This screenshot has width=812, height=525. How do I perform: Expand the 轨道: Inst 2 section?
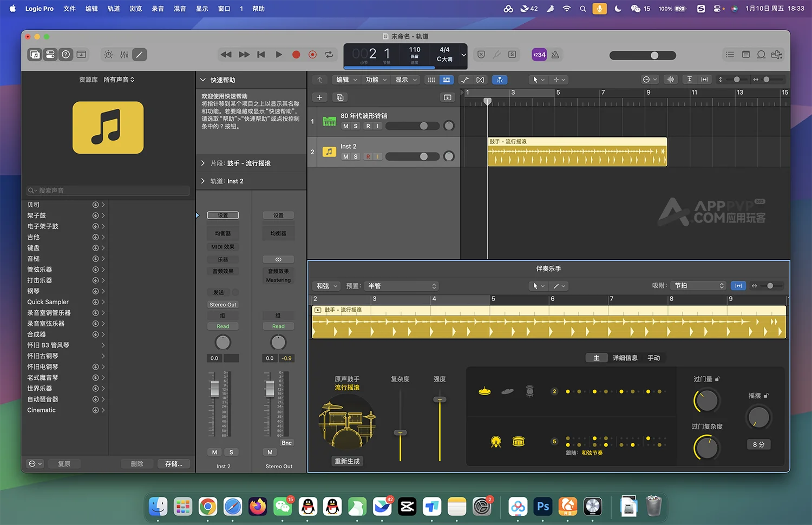203,181
